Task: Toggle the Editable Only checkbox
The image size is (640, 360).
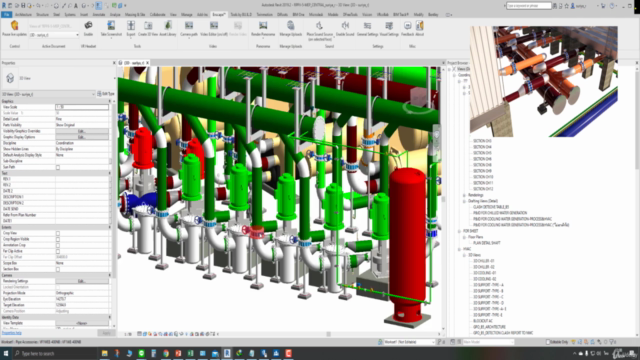Action: point(548,342)
